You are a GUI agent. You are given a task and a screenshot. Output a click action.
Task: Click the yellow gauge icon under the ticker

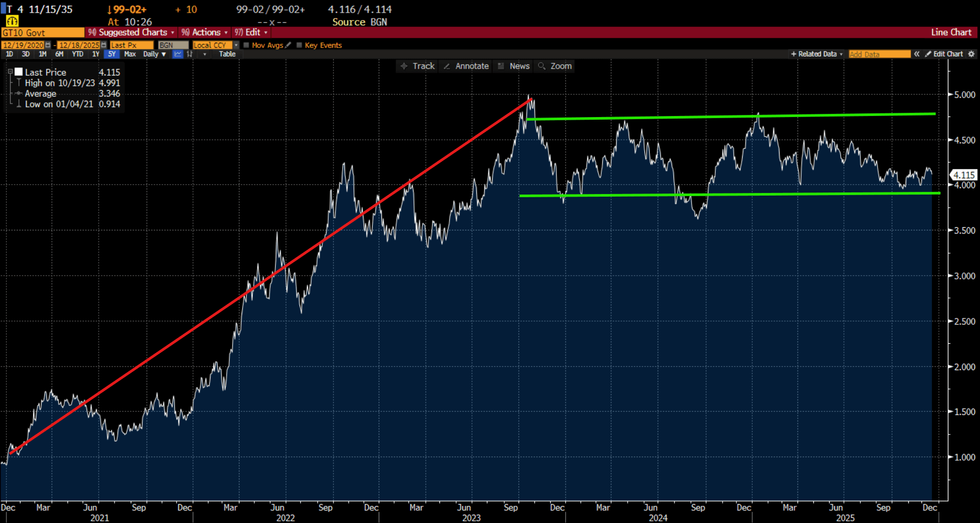12,21
